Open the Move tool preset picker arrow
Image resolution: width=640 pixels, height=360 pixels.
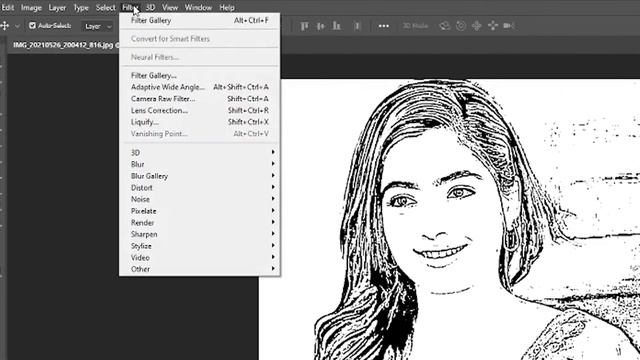(x=17, y=26)
